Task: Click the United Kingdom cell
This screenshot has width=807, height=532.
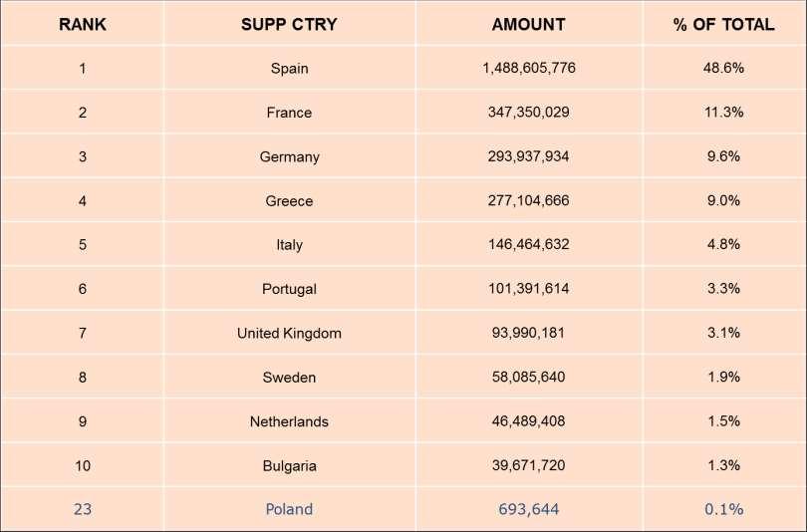Action: click(x=289, y=333)
